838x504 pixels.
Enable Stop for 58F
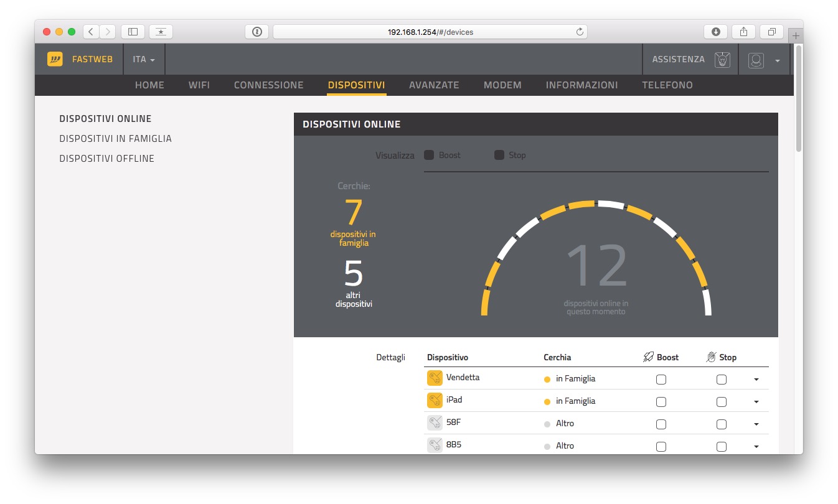pyautogui.click(x=722, y=424)
